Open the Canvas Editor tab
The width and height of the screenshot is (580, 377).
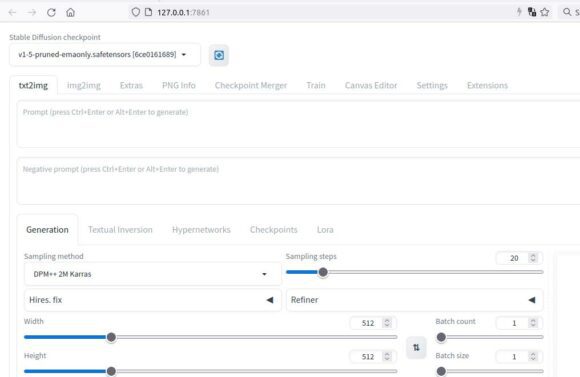pos(371,85)
